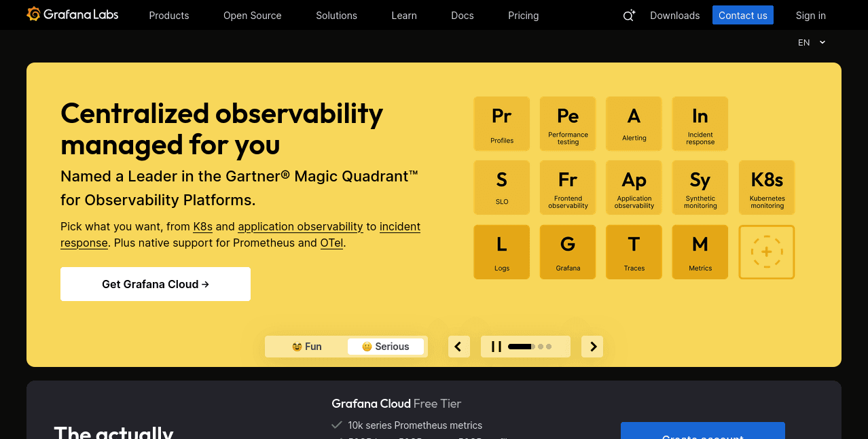This screenshot has width=868, height=439.
Task: Open the Open Source menu
Action: pos(253,15)
